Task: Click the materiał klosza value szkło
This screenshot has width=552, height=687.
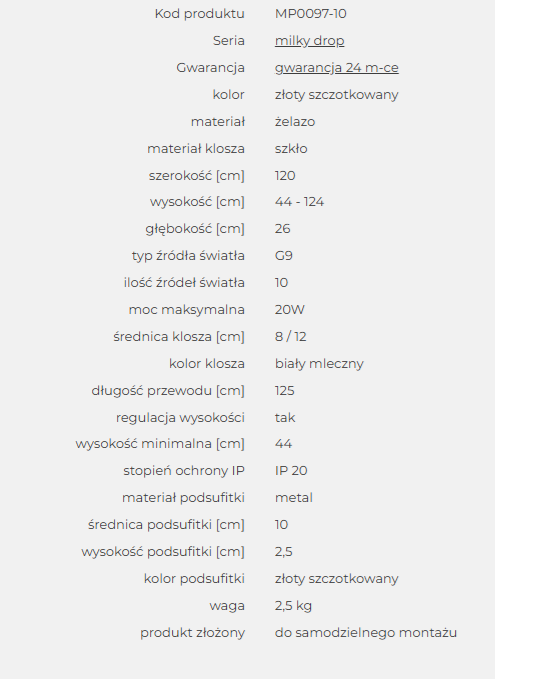Action: point(291,149)
